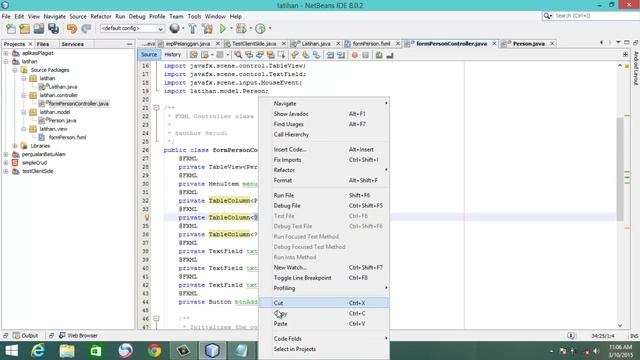The width and height of the screenshot is (640, 360).
Task: Click the lightbulb hint icon on line 34
Action: (147, 218)
